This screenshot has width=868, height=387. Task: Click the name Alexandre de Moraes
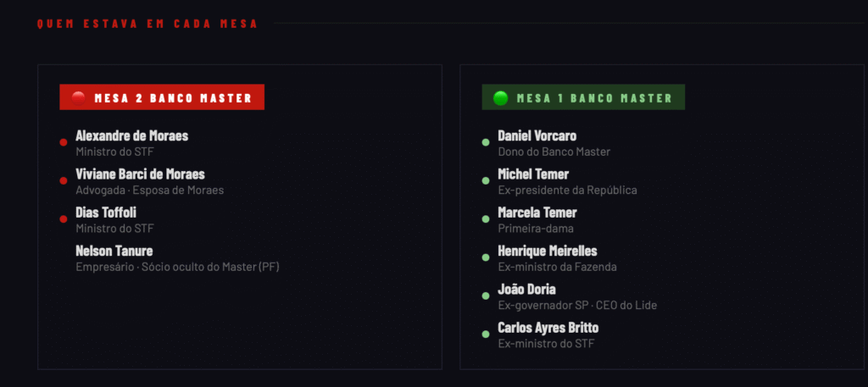pyautogui.click(x=131, y=135)
